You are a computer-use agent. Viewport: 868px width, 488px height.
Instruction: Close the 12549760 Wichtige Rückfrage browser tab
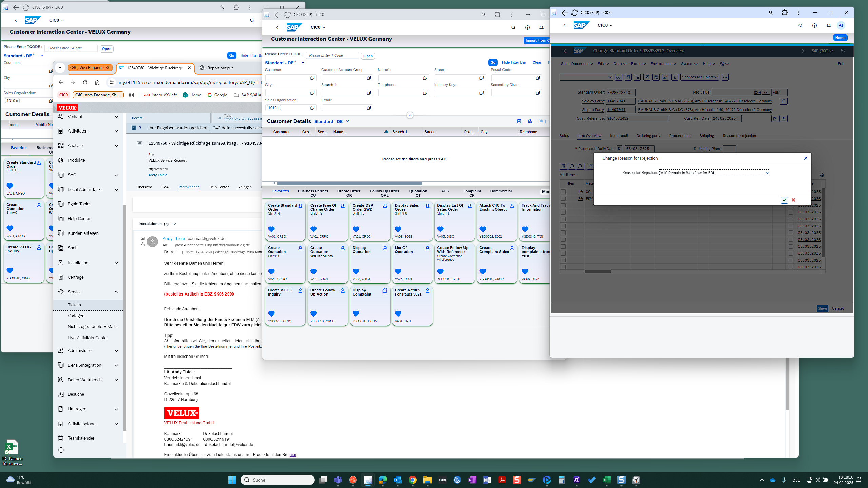click(x=189, y=68)
